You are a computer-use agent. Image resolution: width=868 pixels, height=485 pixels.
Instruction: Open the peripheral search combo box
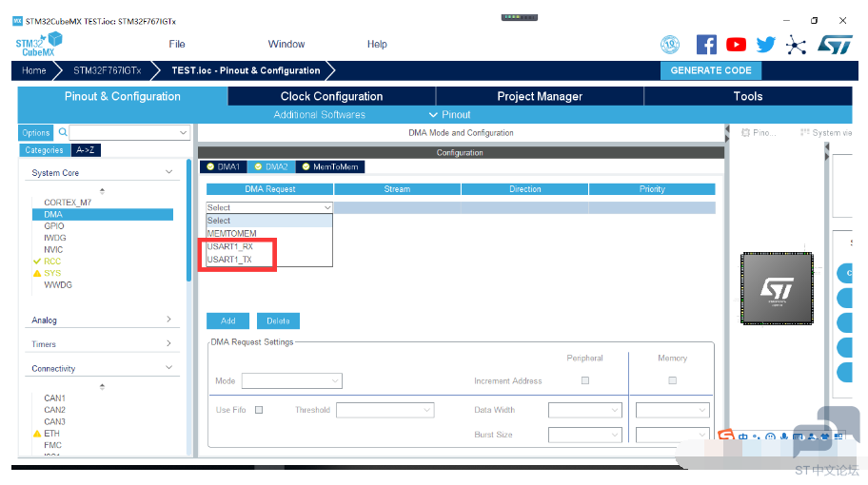coord(129,132)
